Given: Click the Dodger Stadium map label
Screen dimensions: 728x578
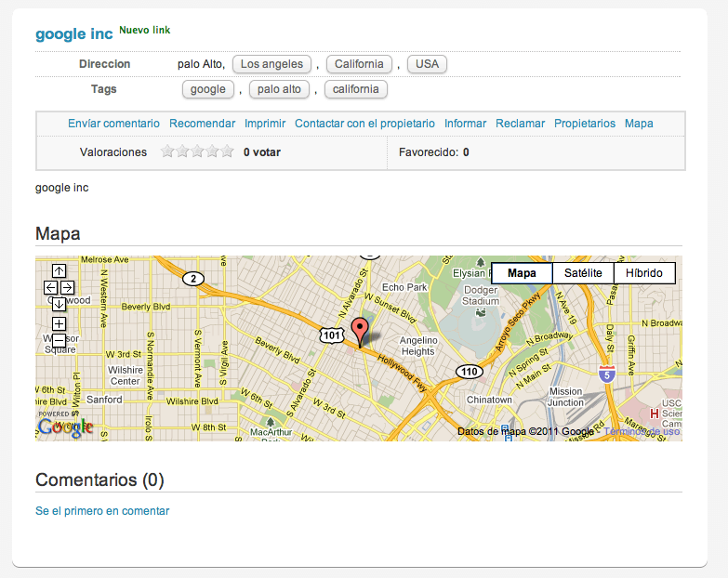Looking at the screenshot, I should (481, 296).
